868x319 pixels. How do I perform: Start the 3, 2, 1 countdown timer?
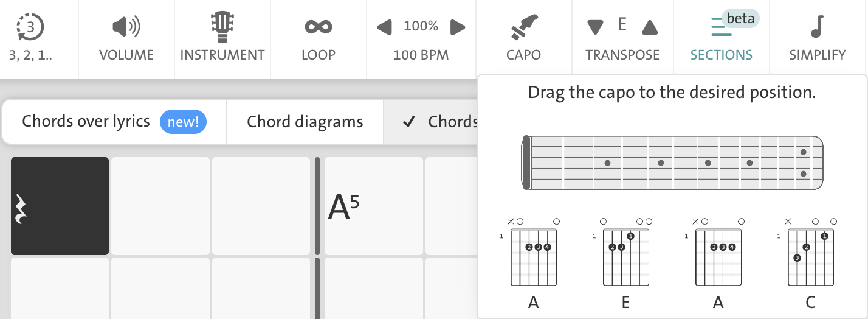click(30, 27)
